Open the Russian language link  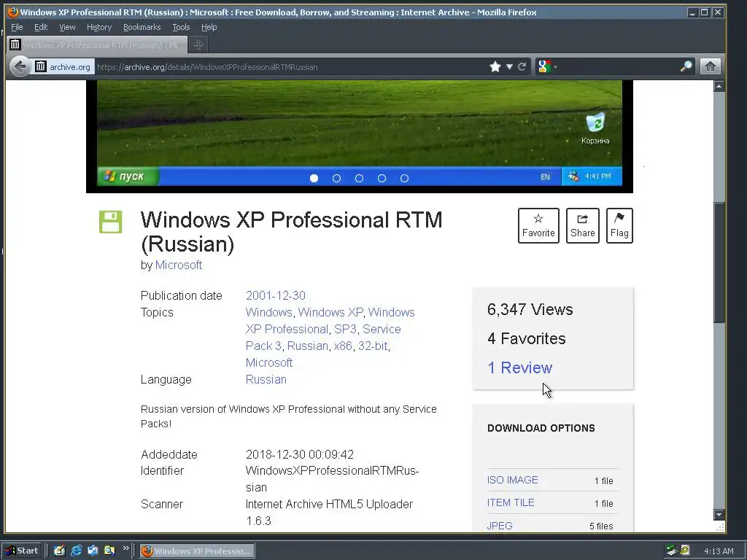point(266,379)
